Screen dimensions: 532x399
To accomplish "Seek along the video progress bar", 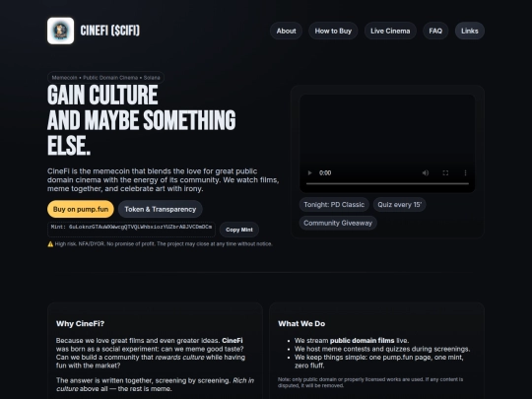I will coord(387,183).
